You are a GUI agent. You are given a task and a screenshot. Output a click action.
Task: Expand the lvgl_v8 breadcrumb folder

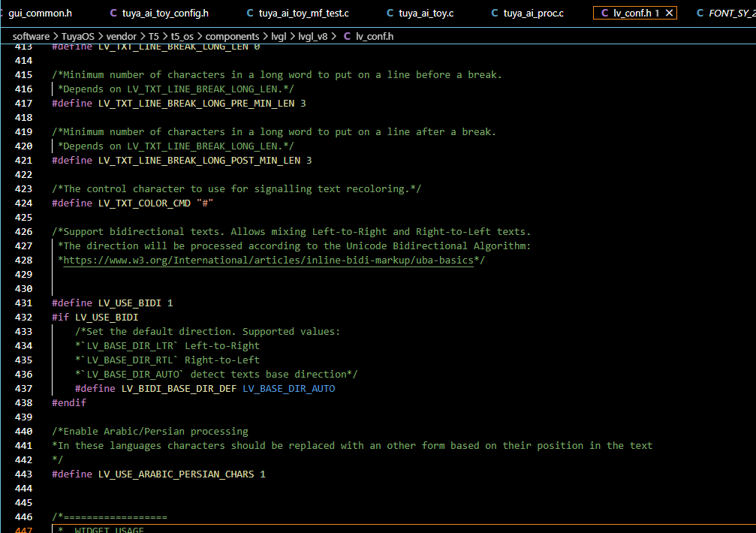(315, 36)
